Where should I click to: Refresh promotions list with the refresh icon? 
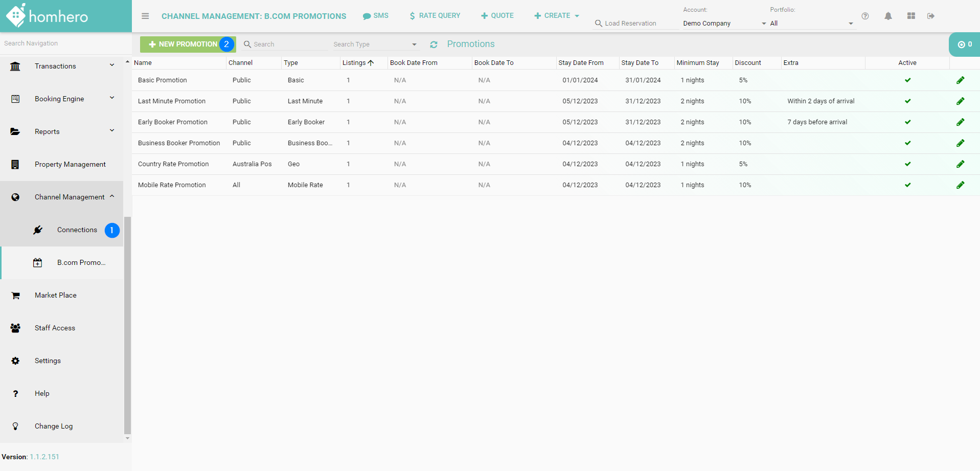434,44
